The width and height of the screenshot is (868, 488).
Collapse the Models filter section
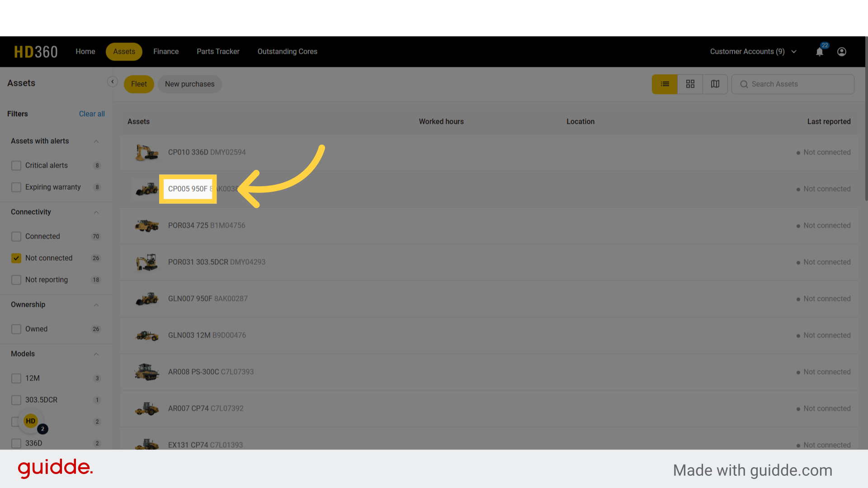pos(96,354)
